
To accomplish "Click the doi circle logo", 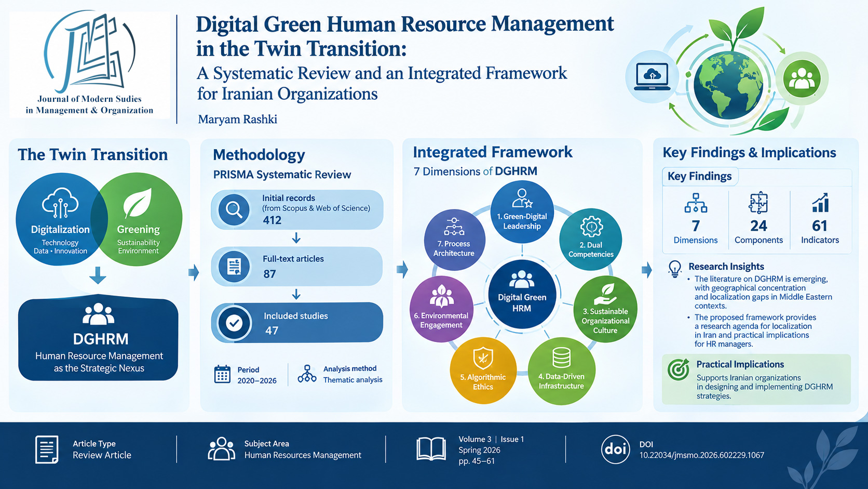I will coord(615,449).
